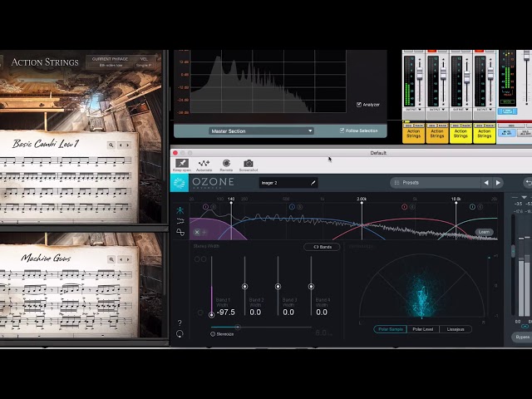Click the Learn button
Image resolution: width=532 pixels, height=399 pixels.
tap(484, 232)
